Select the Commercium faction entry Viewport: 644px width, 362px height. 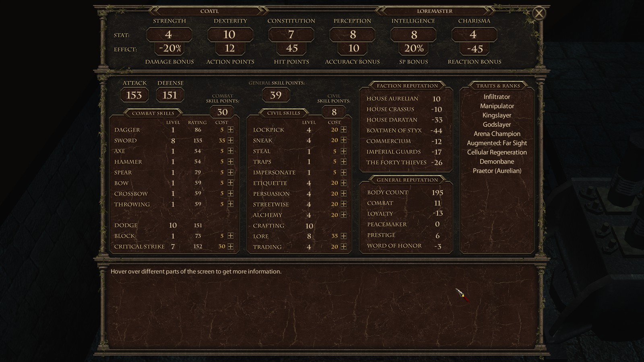pos(405,141)
